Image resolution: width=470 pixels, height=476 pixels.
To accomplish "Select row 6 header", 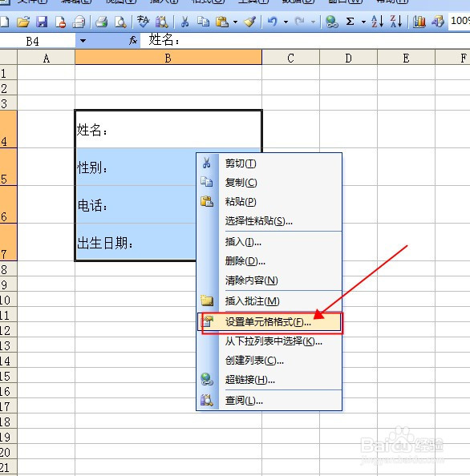I will click(8, 204).
